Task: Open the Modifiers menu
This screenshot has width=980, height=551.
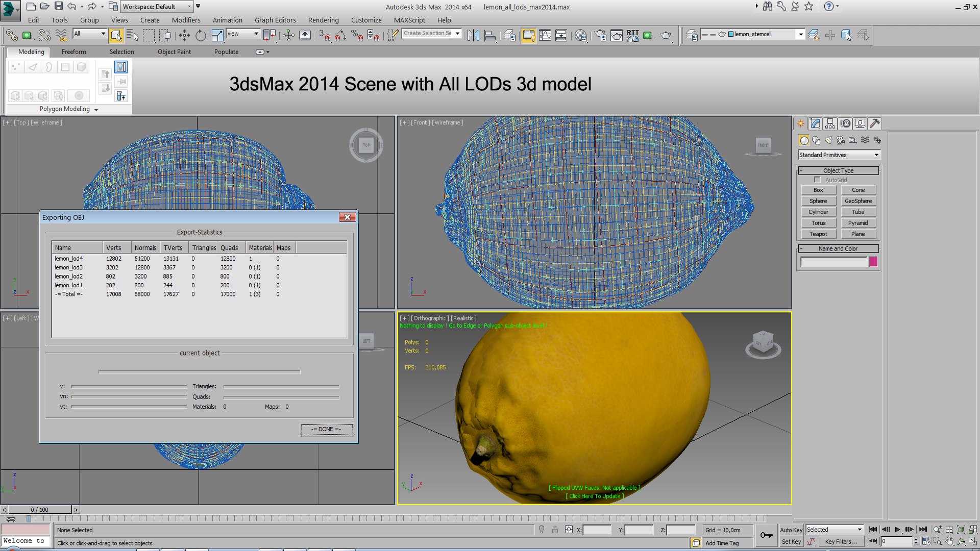Action: coord(186,20)
